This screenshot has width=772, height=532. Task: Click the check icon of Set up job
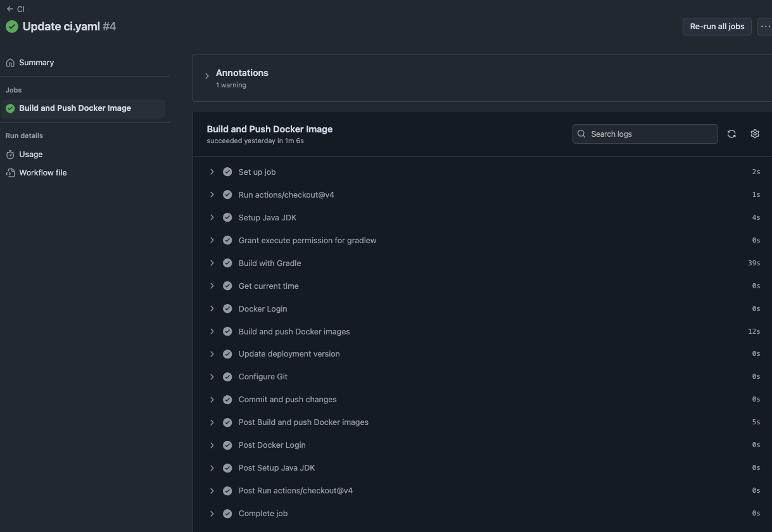tap(227, 172)
